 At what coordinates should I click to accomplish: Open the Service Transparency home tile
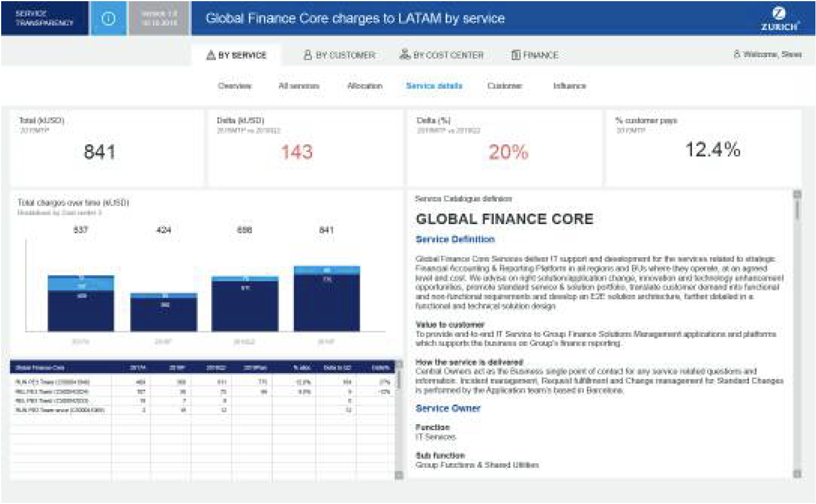click(x=45, y=19)
